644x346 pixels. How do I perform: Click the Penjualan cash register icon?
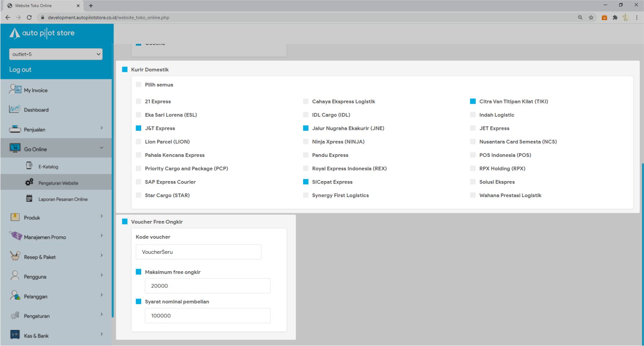coord(15,129)
